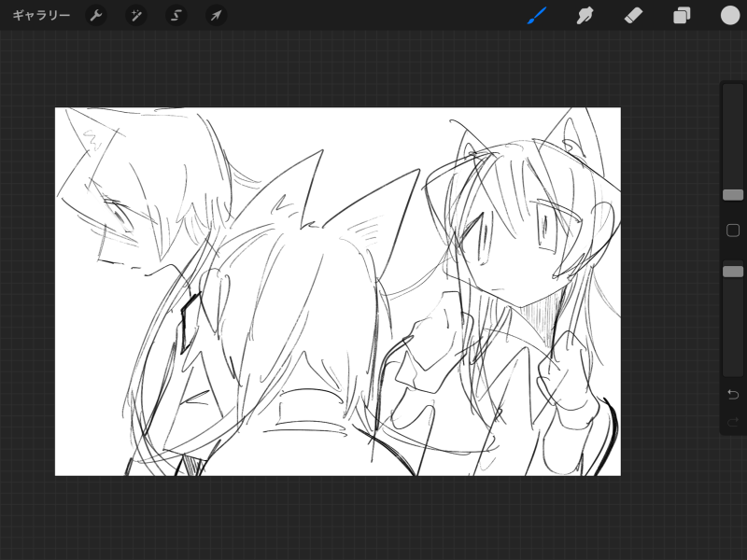Open the Actions wrench menu
747x560 pixels.
tap(96, 15)
